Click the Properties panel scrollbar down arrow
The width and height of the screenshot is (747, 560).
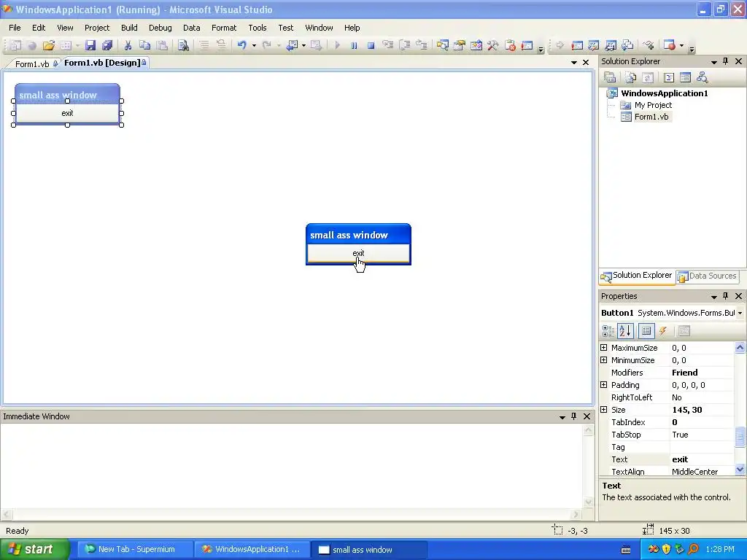740,470
